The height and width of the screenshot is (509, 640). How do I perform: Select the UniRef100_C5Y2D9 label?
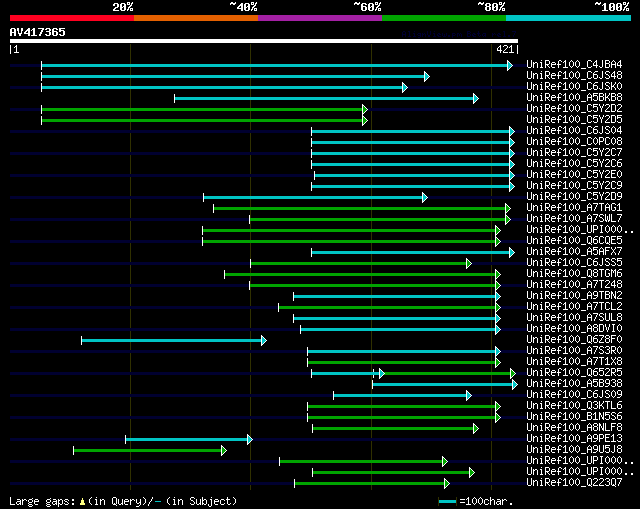pos(574,197)
